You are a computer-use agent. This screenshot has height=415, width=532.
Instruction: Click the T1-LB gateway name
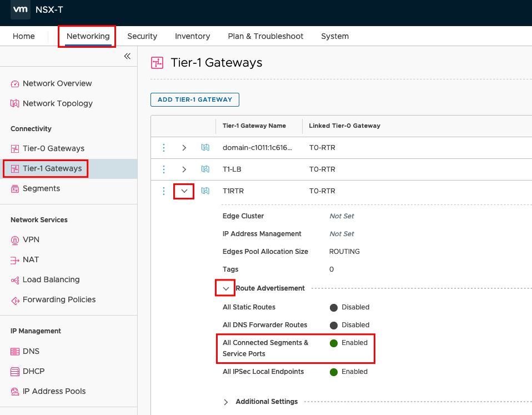tap(232, 169)
